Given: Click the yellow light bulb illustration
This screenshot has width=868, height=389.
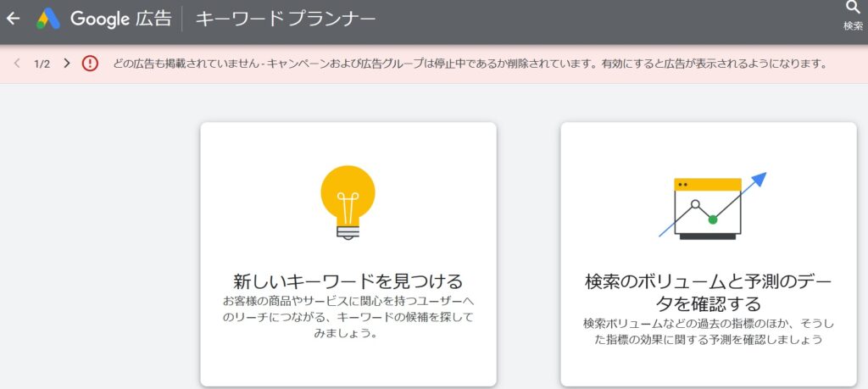Looking at the screenshot, I should pos(348,203).
